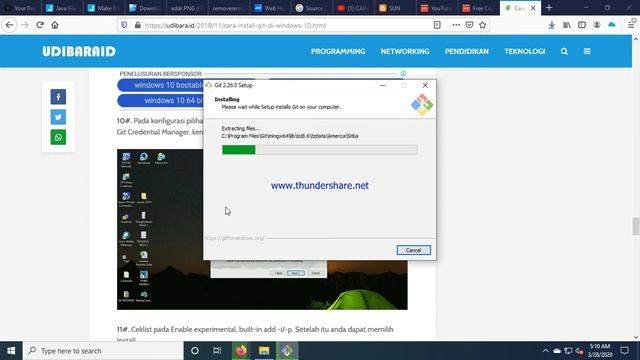Image resolution: width=640 pixels, height=360 pixels.
Task: Open Task View on taskbar
Action: click(217, 351)
